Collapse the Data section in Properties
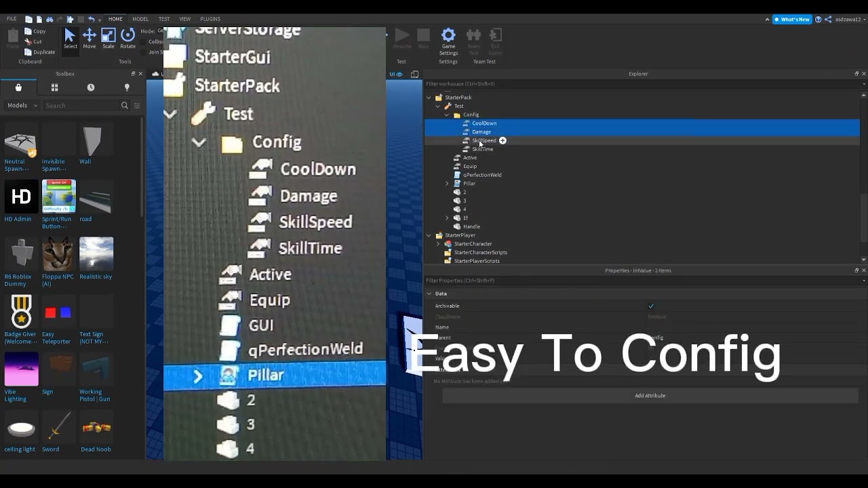 (429, 293)
